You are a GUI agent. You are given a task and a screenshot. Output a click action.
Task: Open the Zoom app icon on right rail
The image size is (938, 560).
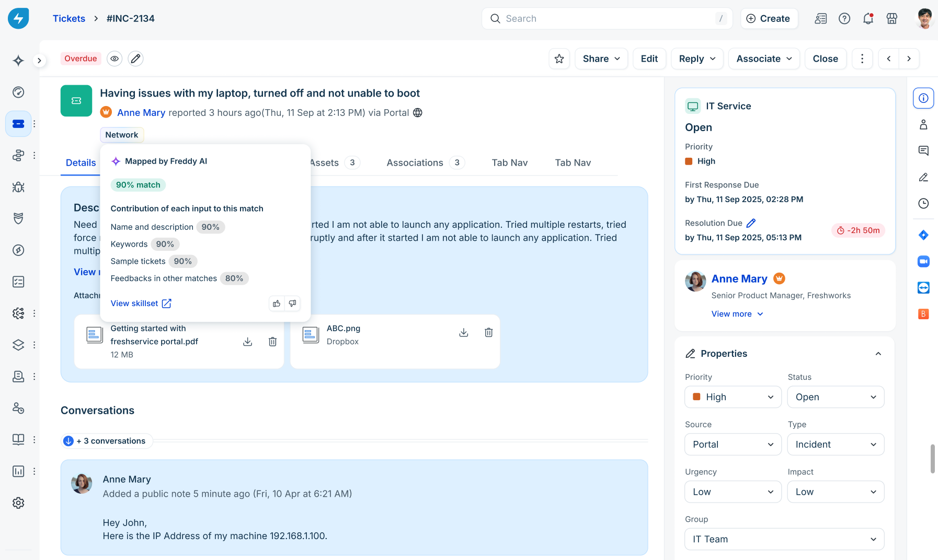(924, 261)
